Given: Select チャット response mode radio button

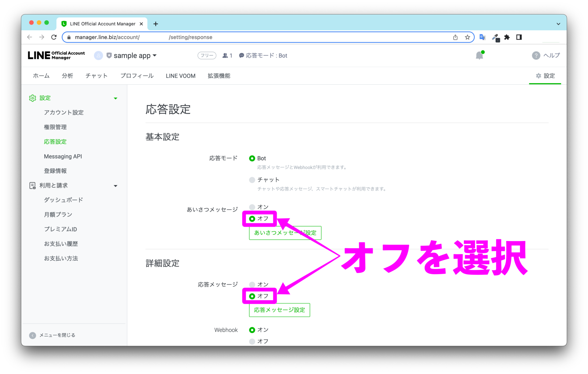Looking at the screenshot, I should coord(252,180).
